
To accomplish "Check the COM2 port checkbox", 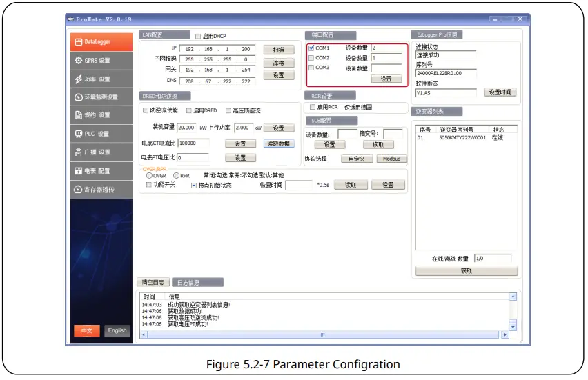I will (x=311, y=58).
